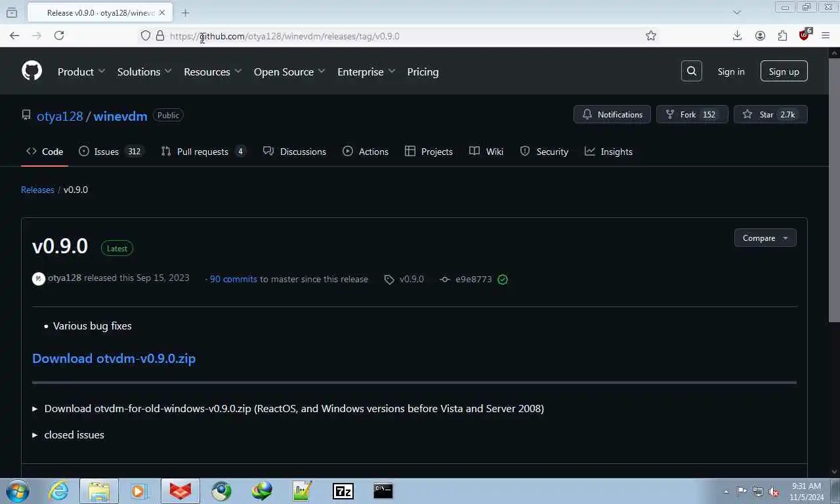This screenshot has width=840, height=504.
Task: Open the 7-Zip taskbar icon
Action: point(343,491)
